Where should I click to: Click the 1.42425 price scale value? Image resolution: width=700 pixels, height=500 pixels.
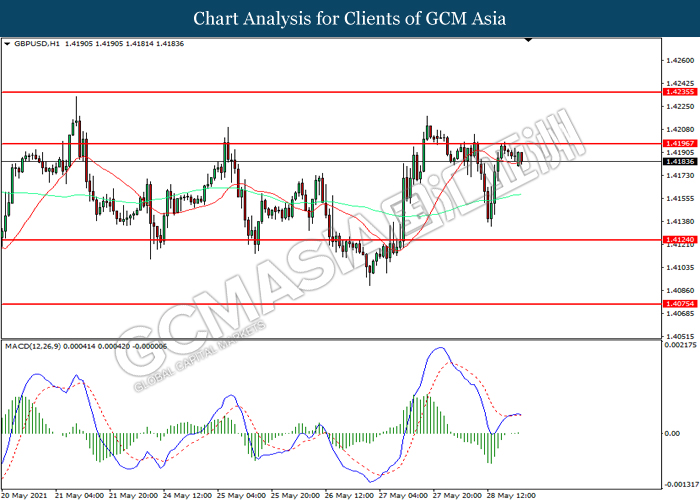tap(680, 83)
